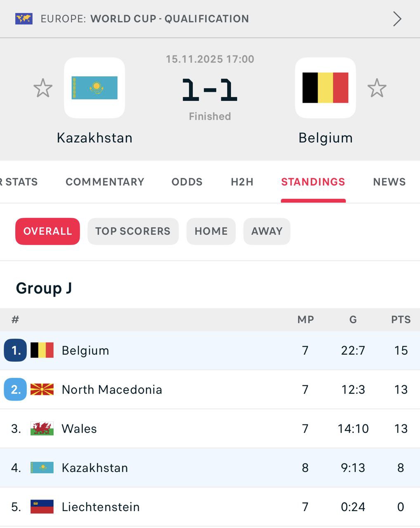Image resolution: width=420 pixels, height=528 pixels.
Task: Switch to the Commentary tab
Action: 105,182
